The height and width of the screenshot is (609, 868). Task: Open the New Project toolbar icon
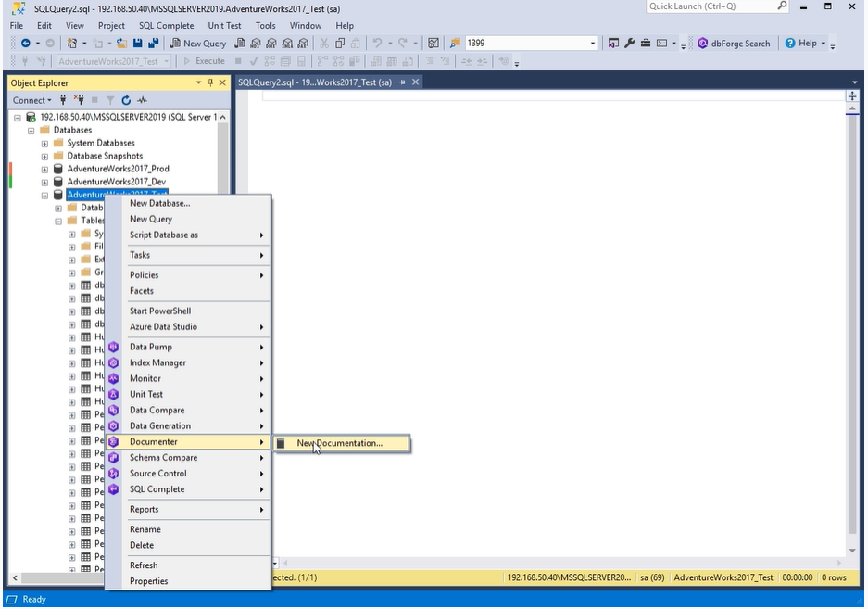coord(72,44)
